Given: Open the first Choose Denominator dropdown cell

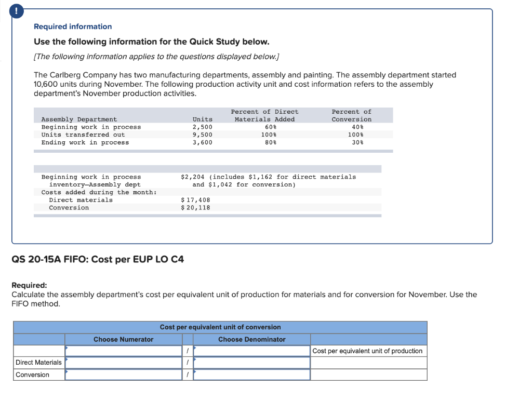Looking at the screenshot, I should click(251, 351).
